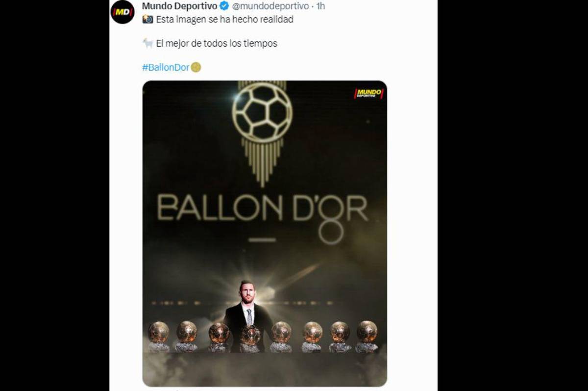This screenshot has height=391, width=588.
Task: Click the line 'El mejor de todos los tiempos'
Action: point(216,43)
